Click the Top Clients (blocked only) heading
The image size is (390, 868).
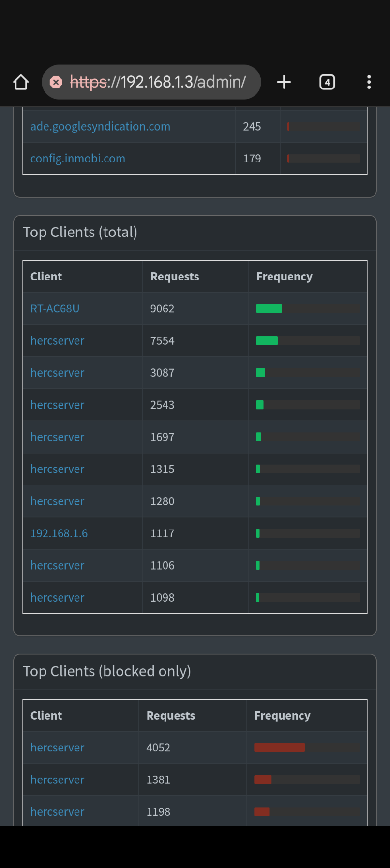click(x=107, y=671)
